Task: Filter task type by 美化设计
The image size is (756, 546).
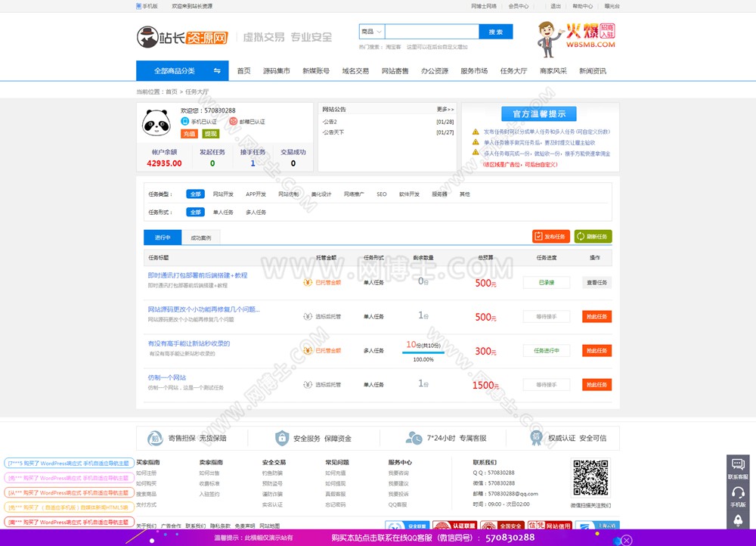Action: pos(321,194)
